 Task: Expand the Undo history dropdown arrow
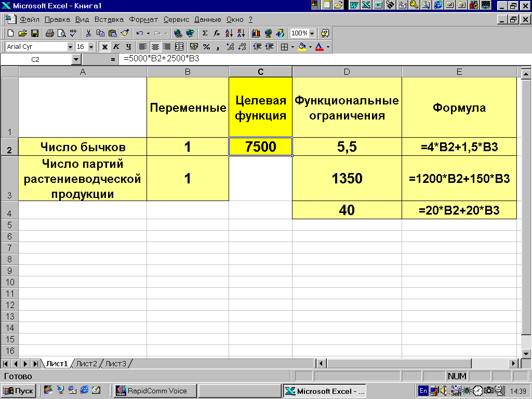pyautogui.click(x=148, y=33)
